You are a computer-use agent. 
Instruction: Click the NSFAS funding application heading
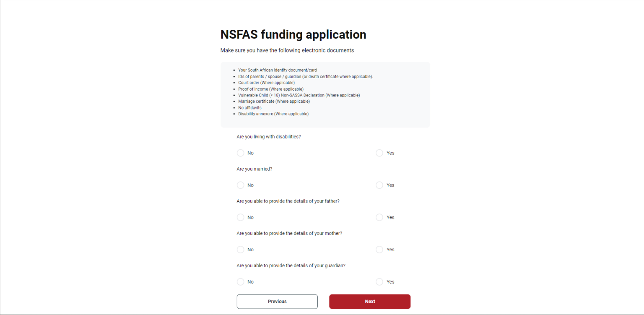pyautogui.click(x=293, y=34)
